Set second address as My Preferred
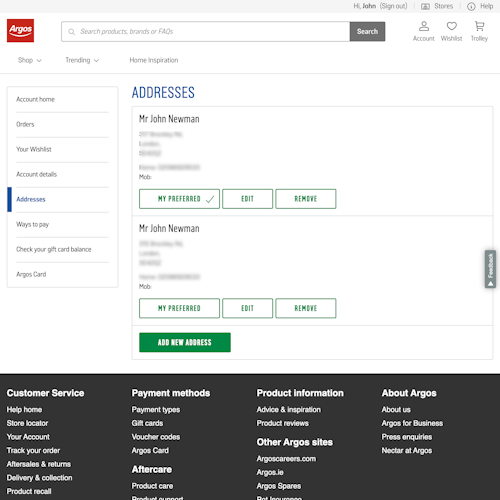500x500 pixels. (x=179, y=308)
